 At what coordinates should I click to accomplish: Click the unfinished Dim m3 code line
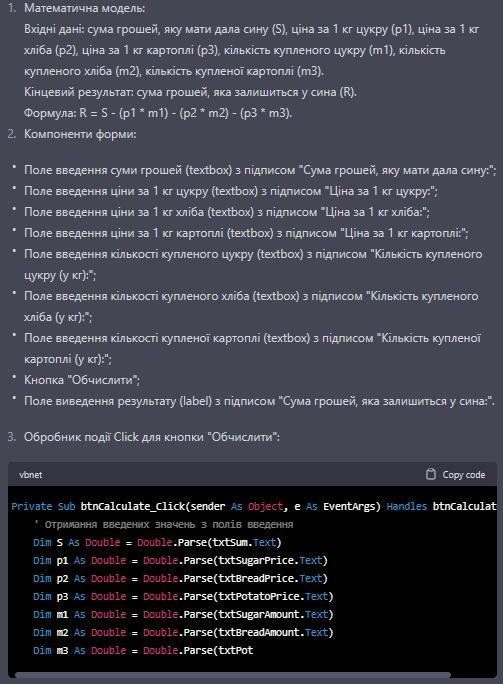click(143, 650)
